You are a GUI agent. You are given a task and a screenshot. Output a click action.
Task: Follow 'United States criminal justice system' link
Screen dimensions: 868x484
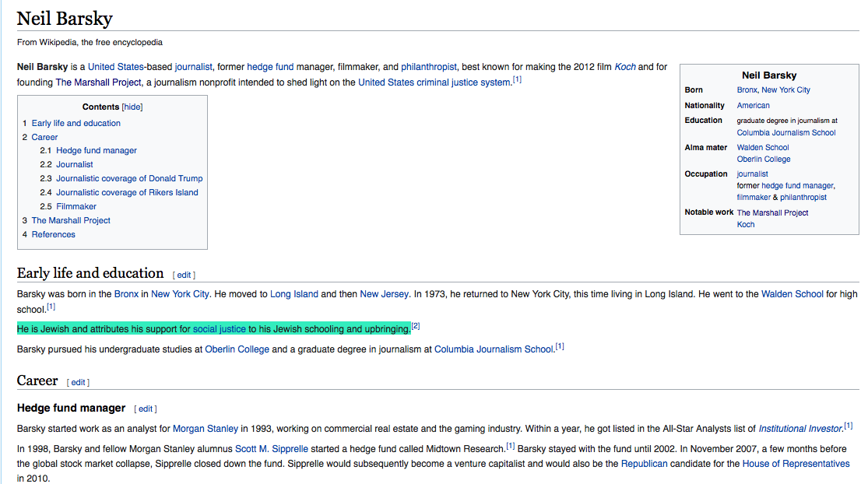[434, 82]
